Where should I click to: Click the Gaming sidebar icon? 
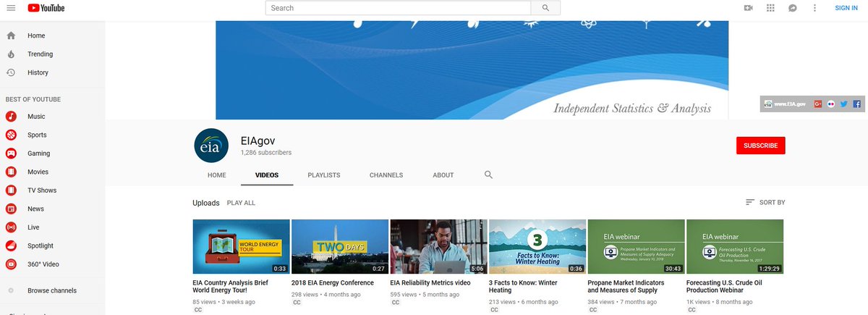(x=11, y=154)
